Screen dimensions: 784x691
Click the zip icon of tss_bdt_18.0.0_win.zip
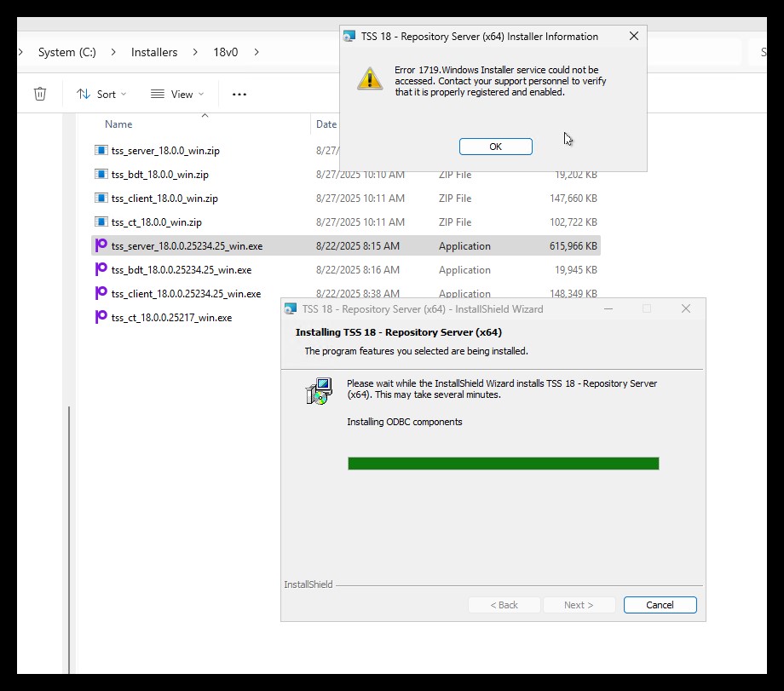pyautogui.click(x=101, y=174)
